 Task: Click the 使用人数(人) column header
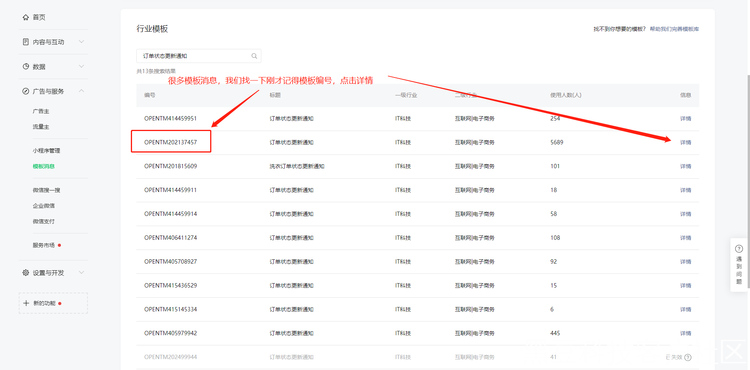566,95
